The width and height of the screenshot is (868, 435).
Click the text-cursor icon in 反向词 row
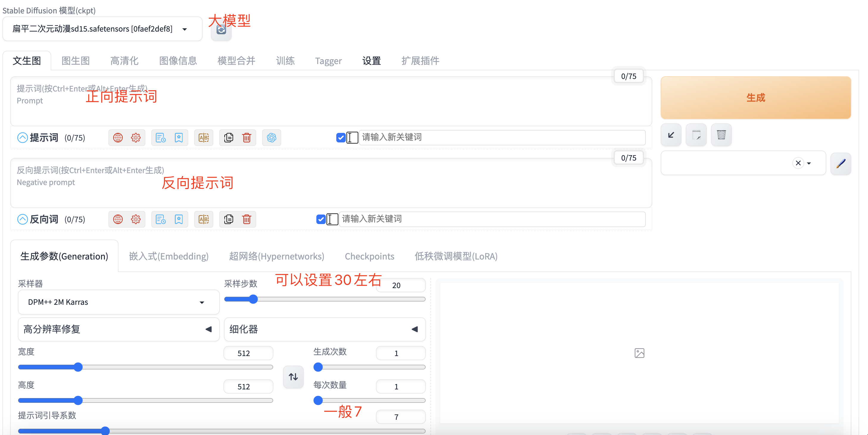tap(332, 219)
